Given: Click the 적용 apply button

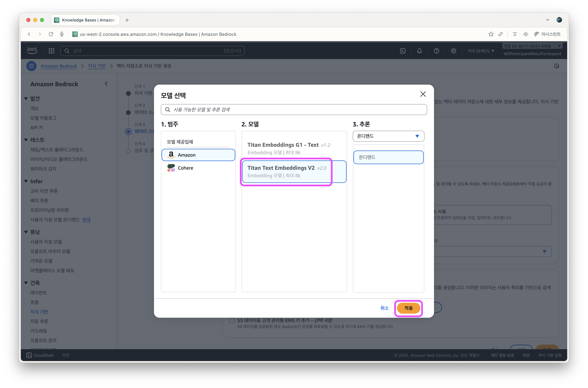Looking at the screenshot, I should point(409,308).
